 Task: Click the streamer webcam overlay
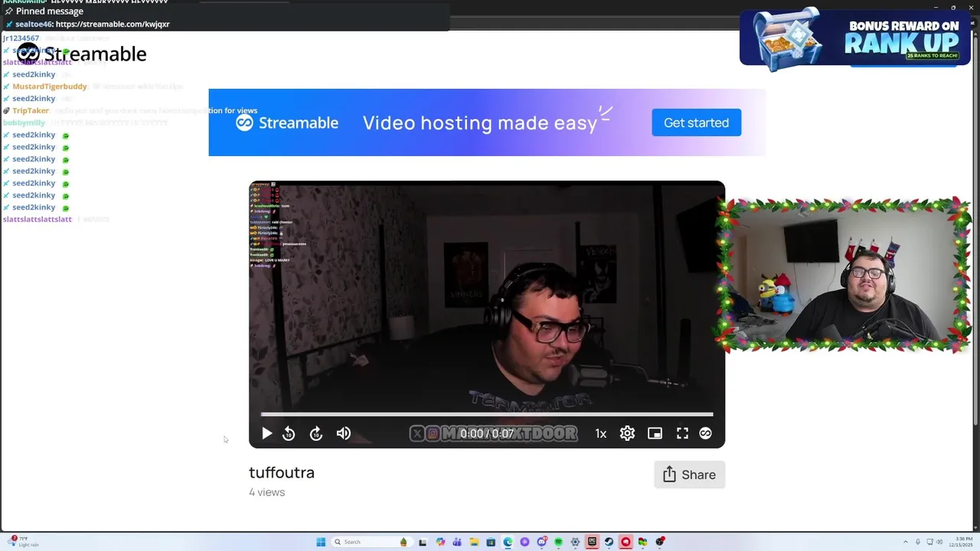pyautogui.click(x=844, y=275)
